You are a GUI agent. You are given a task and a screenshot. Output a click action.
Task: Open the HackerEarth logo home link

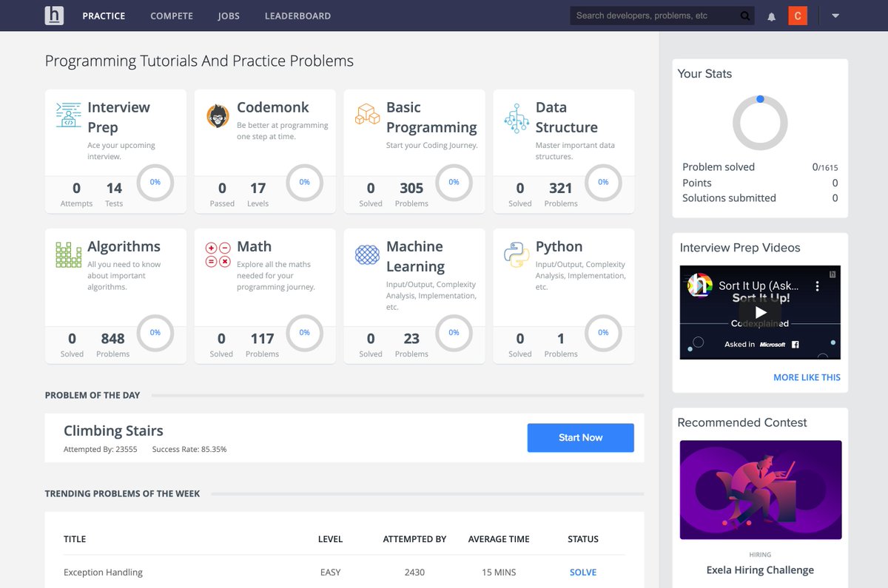pyautogui.click(x=54, y=16)
